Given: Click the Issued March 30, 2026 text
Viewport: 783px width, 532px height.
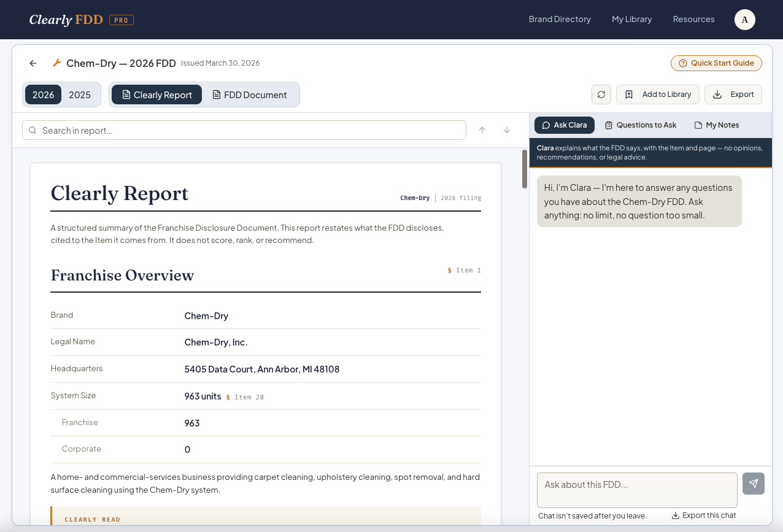Looking at the screenshot, I should pyautogui.click(x=220, y=63).
